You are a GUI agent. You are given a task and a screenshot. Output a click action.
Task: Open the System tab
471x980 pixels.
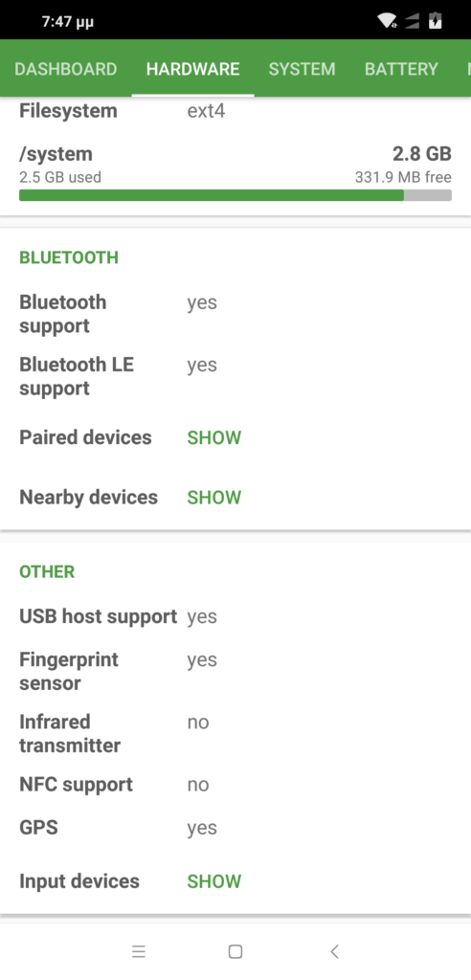click(303, 69)
